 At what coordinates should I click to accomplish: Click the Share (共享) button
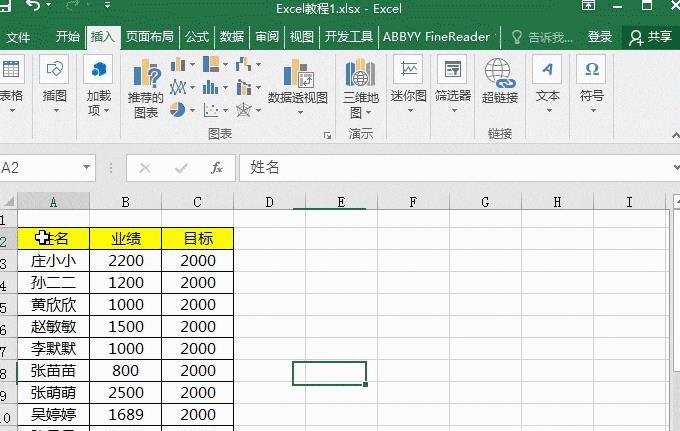(x=651, y=37)
